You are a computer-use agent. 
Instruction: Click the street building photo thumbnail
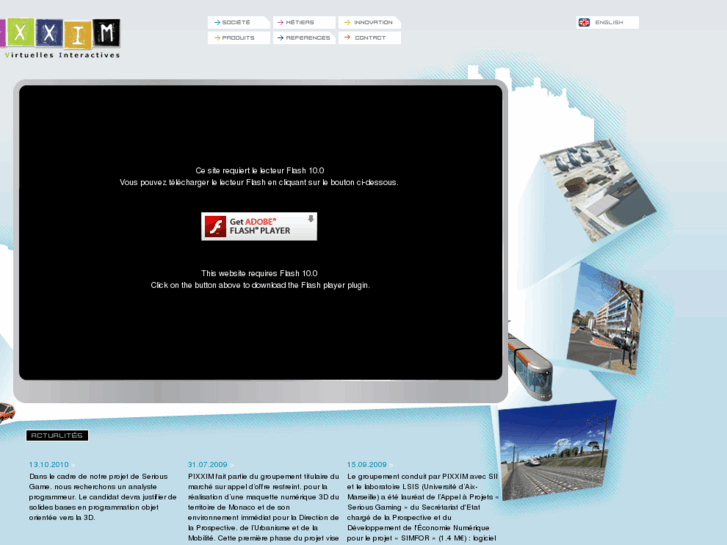click(605, 319)
